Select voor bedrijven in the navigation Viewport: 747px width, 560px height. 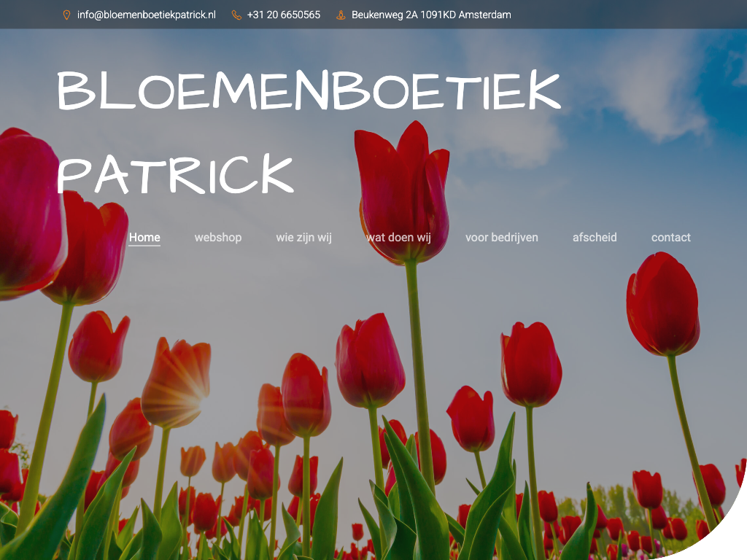502,237
